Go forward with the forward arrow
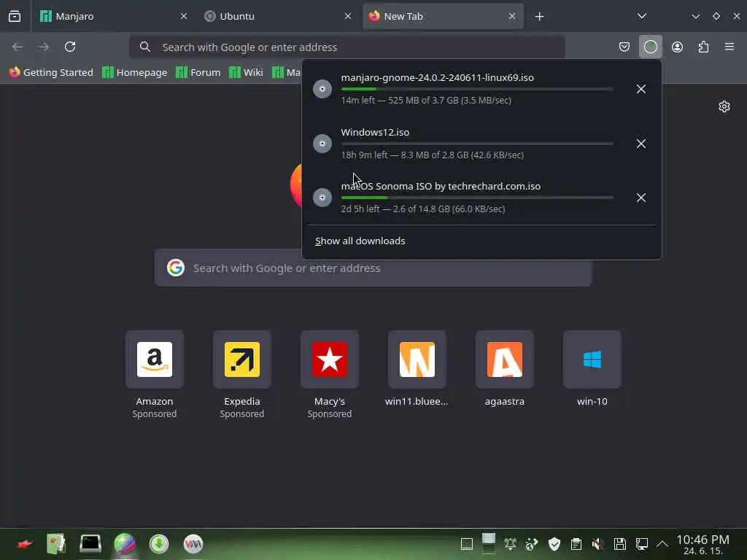The width and height of the screenshot is (747, 560). point(43,47)
